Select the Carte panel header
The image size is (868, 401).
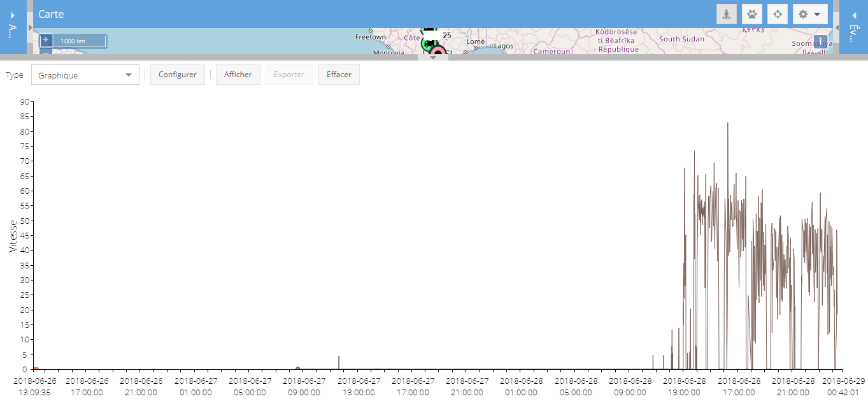51,13
